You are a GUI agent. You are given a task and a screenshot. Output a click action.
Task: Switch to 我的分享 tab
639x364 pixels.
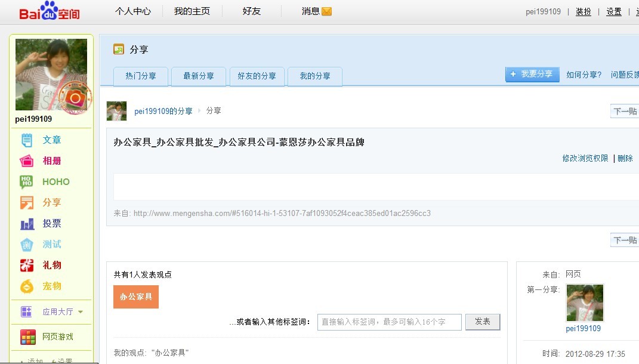coord(315,76)
